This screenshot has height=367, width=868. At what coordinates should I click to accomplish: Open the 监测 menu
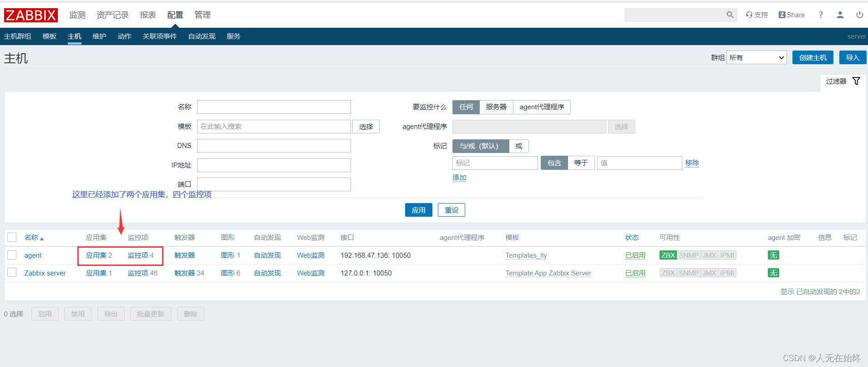click(77, 15)
